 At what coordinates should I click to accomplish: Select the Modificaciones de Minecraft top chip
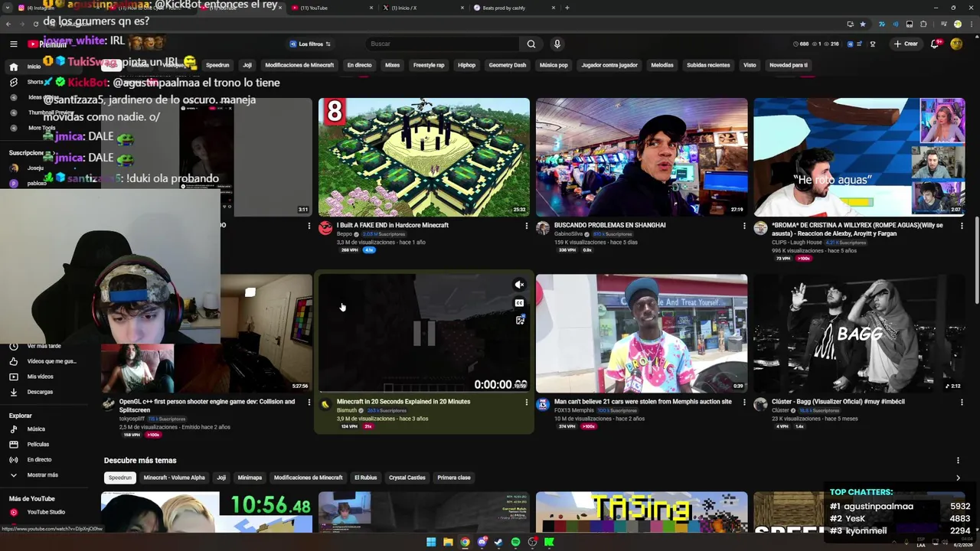pyautogui.click(x=299, y=65)
